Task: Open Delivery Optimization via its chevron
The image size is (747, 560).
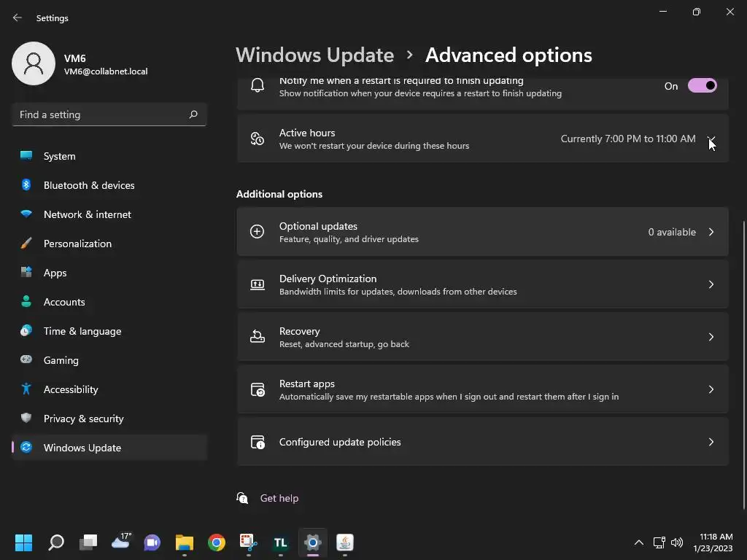Action: 711,284
